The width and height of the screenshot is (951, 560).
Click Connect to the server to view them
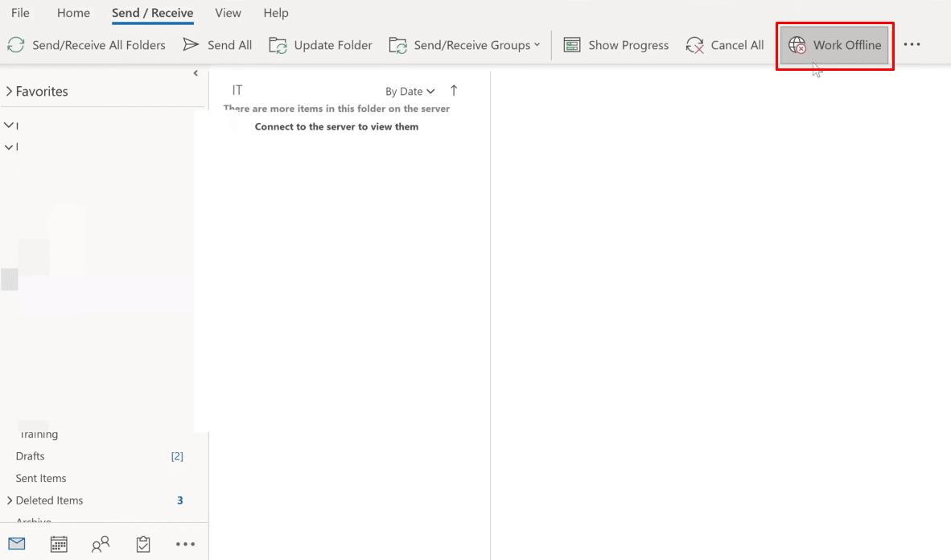[x=336, y=127]
